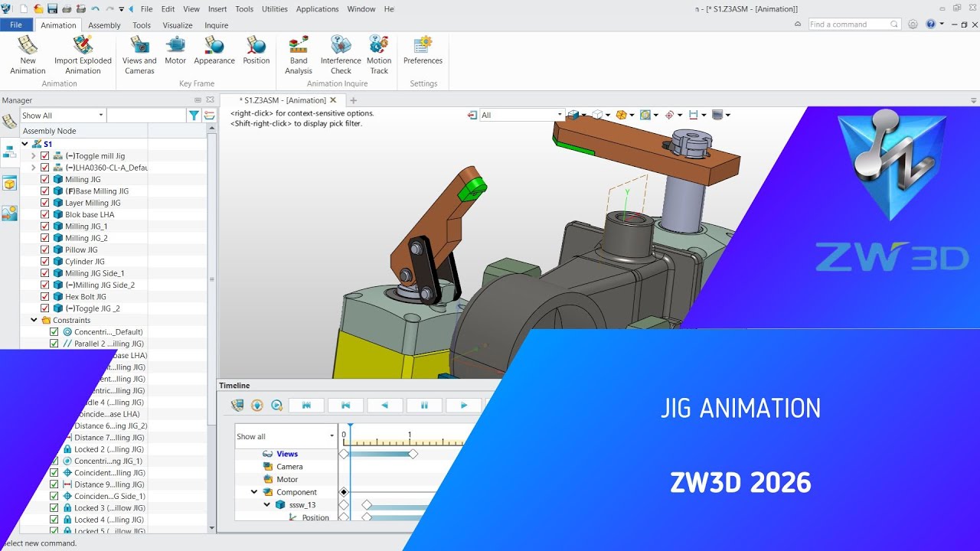The height and width of the screenshot is (551, 980).
Task: Disable the Concentric Default constraint checkbox
Action: pyautogui.click(x=54, y=332)
